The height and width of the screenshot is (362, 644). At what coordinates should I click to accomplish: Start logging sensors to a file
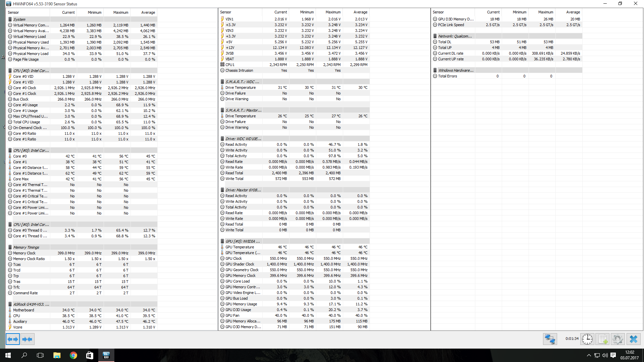[x=602, y=339]
